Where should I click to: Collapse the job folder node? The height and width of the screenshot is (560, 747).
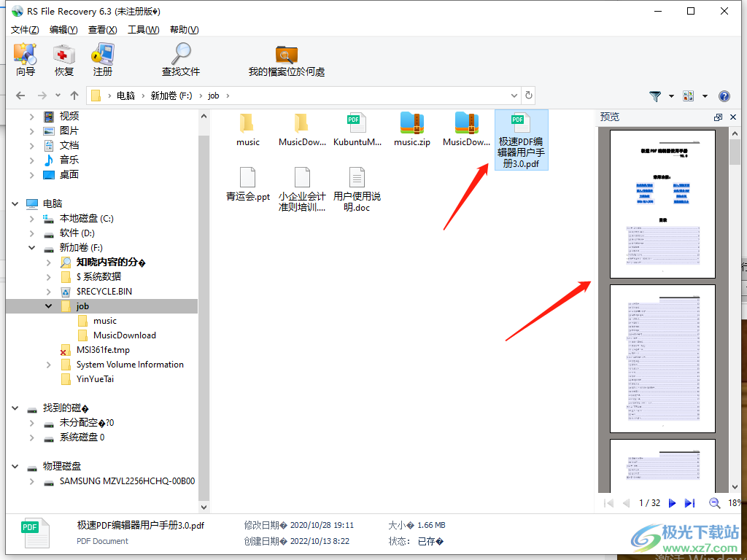coord(49,306)
